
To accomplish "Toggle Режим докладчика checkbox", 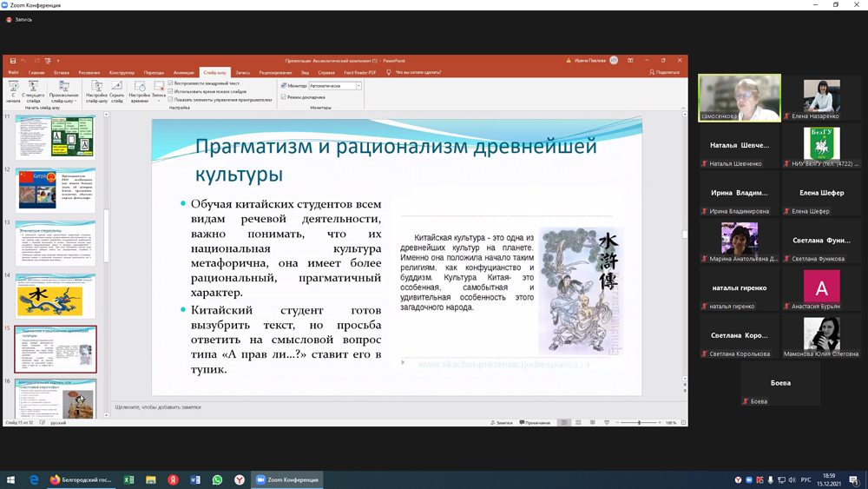I will point(284,97).
